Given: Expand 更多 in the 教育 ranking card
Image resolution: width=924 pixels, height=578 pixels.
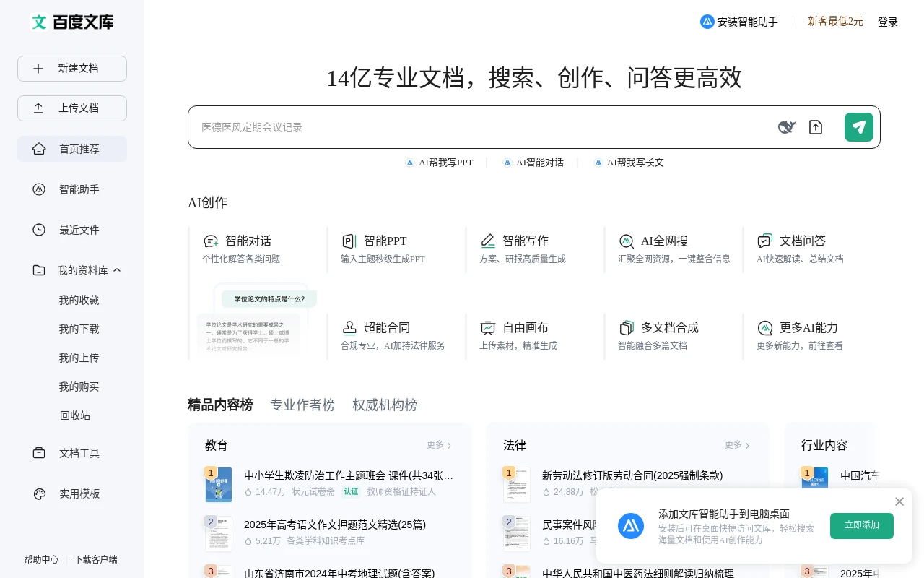Looking at the screenshot, I should click(x=439, y=445).
